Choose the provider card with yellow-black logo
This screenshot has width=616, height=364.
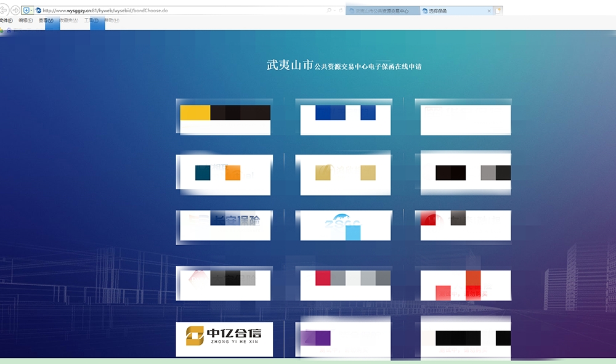224,117
